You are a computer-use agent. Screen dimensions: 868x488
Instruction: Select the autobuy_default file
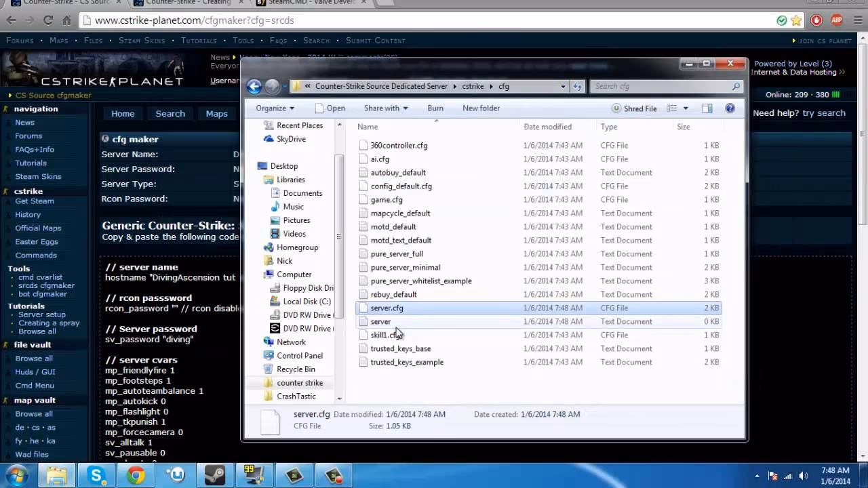[398, 173]
